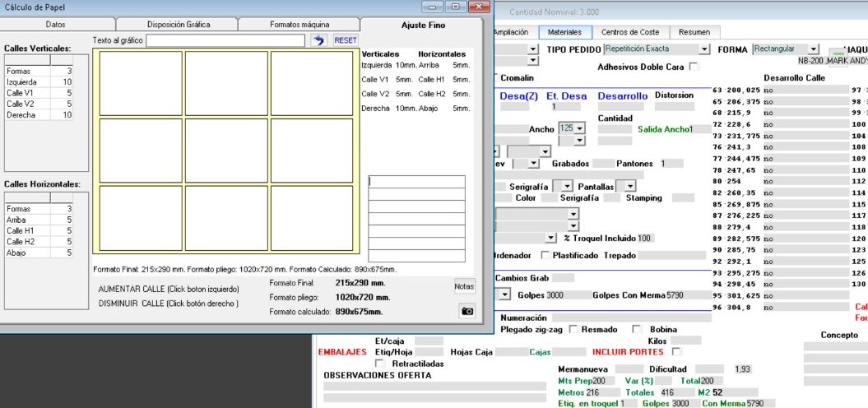Expand the Serigrafía dropdown before Pantallas

567,187
